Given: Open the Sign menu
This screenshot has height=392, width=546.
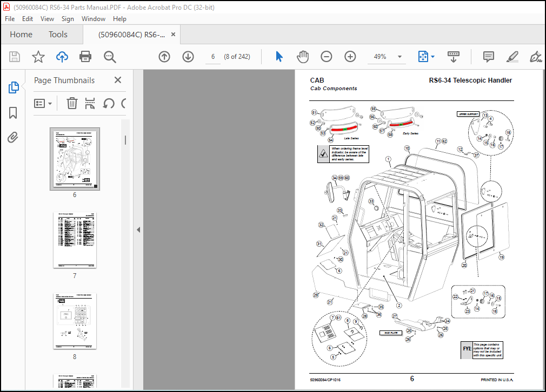Looking at the screenshot, I should click(x=68, y=19).
